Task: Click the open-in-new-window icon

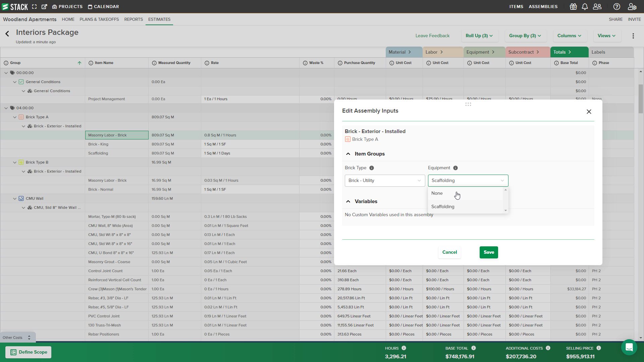Action: [x=44, y=6]
